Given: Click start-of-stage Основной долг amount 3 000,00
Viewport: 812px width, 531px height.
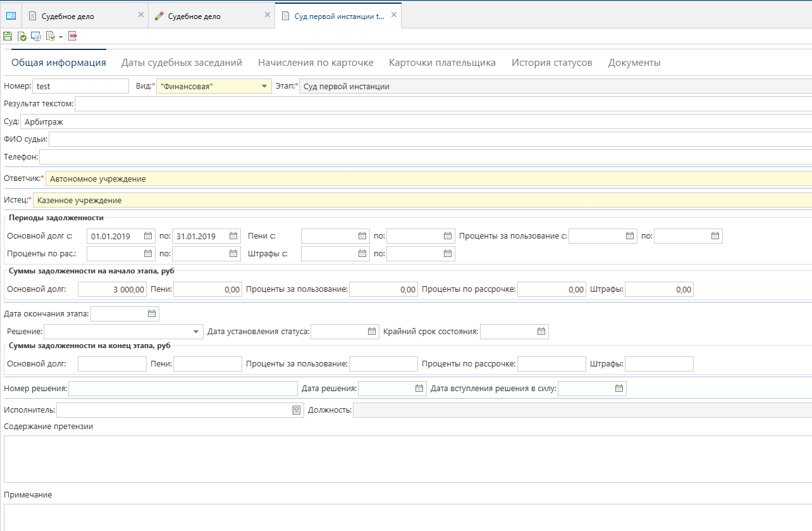Looking at the screenshot, I should click(113, 289).
